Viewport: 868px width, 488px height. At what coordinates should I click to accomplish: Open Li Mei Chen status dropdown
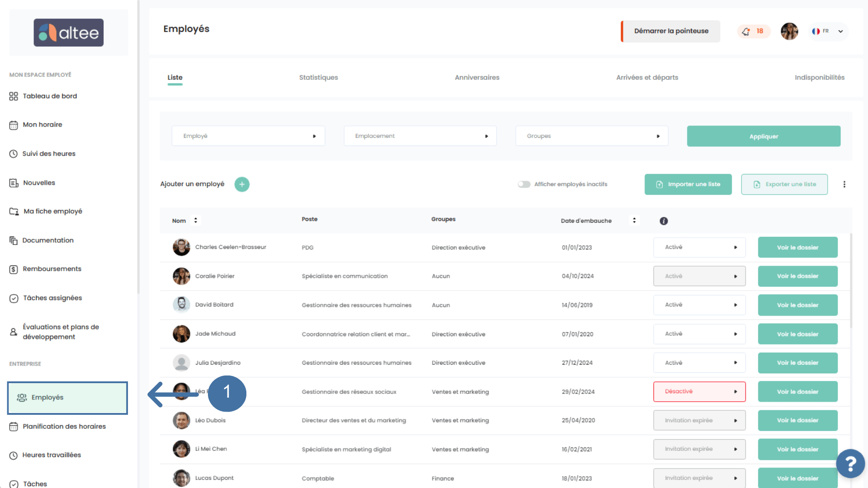[x=699, y=449]
